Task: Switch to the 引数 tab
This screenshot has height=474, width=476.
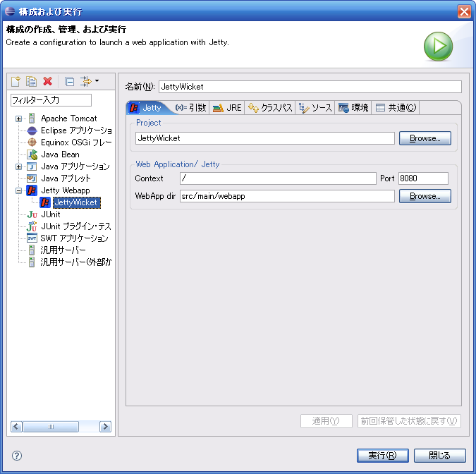Action: 190,108
